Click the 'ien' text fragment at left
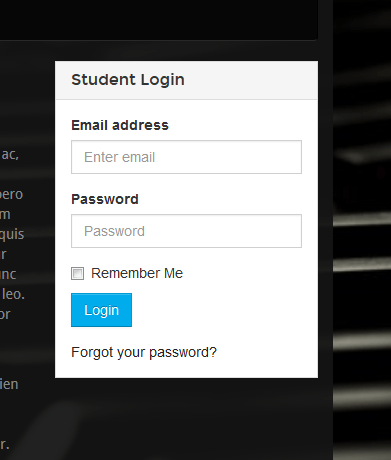The height and width of the screenshot is (460, 391). (x=9, y=384)
